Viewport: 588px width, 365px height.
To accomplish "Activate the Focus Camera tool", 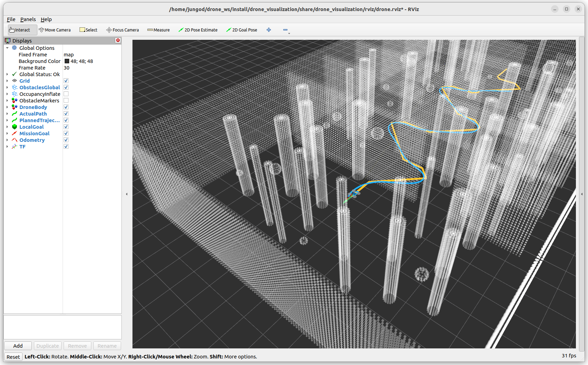I will coord(122,30).
